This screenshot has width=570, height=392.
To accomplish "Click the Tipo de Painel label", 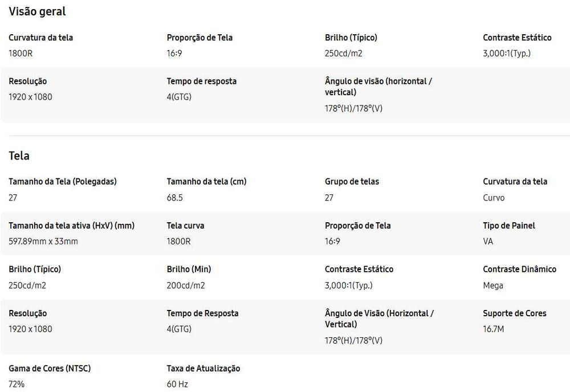I will tap(509, 226).
